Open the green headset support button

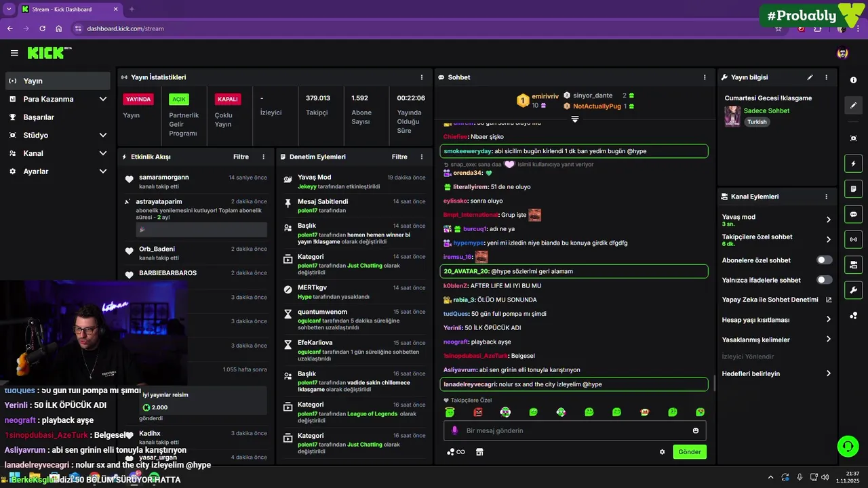[848, 446]
